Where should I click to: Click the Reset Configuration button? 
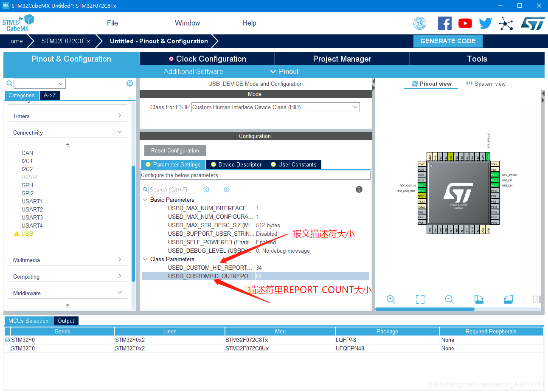click(x=175, y=150)
